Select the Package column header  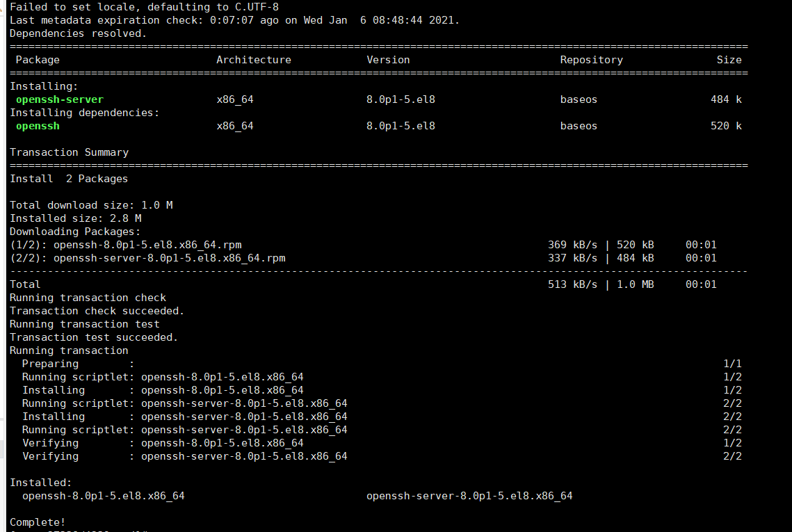coord(38,59)
